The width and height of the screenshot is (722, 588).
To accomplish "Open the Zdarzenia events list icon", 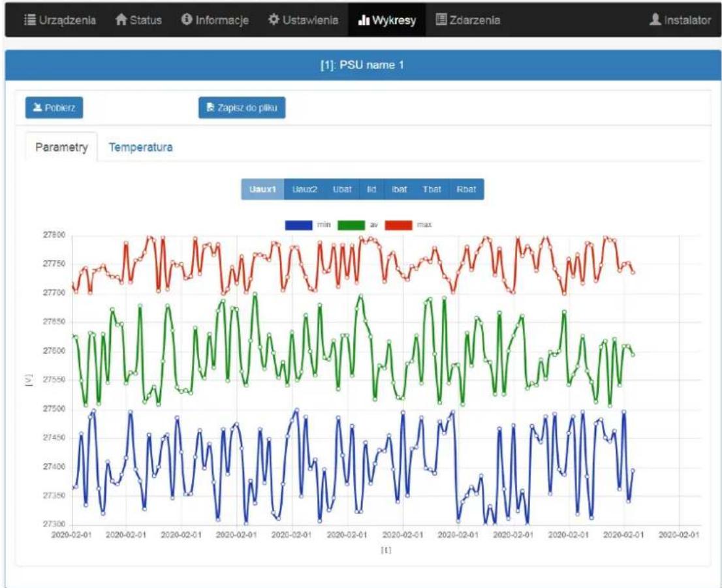I will coord(441,20).
